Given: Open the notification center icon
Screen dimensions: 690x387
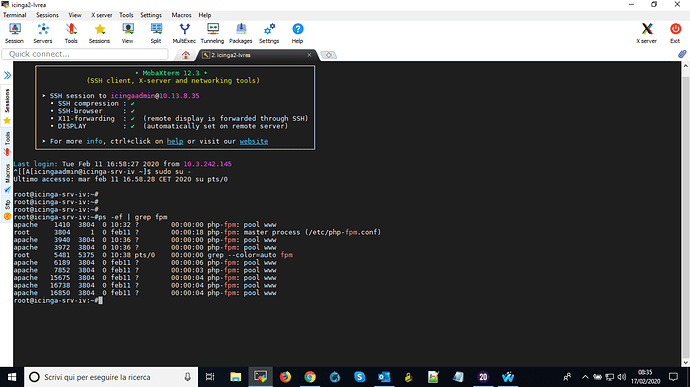Looking at the screenshot, I should [x=673, y=377].
